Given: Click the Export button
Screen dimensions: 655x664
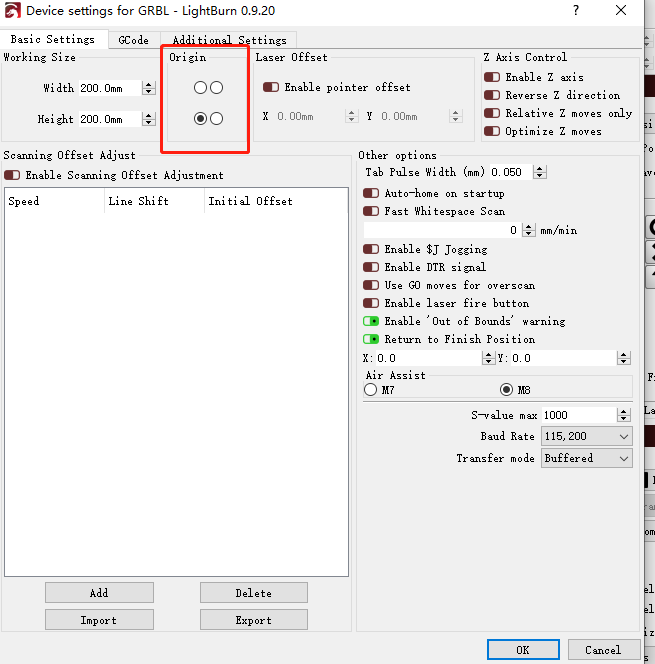Looking at the screenshot, I should tap(254, 620).
